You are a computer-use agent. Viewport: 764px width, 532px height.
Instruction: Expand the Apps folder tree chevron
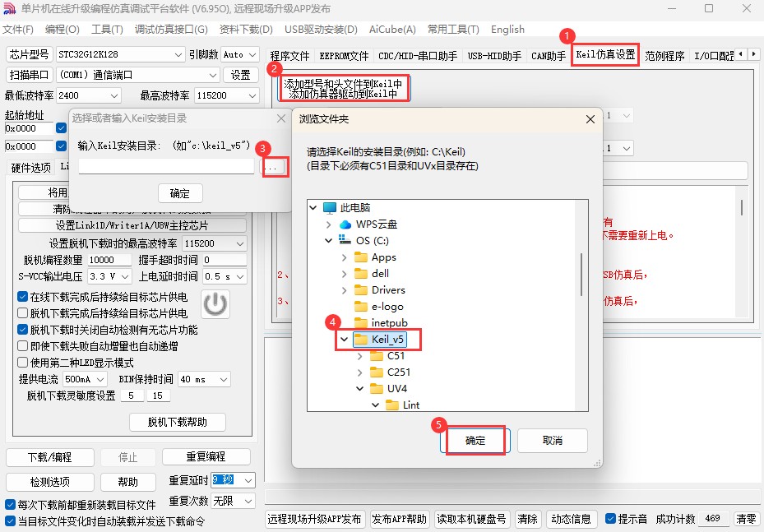(x=344, y=257)
